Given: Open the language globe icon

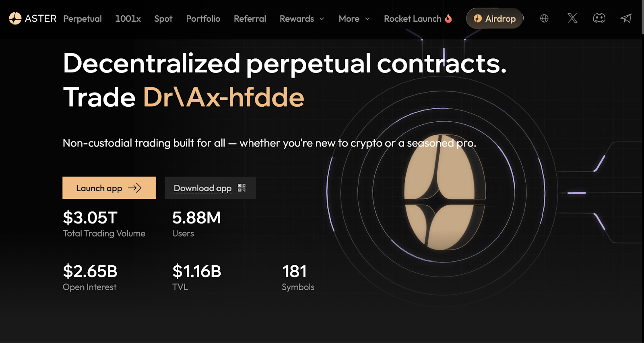Looking at the screenshot, I should [544, 19].
